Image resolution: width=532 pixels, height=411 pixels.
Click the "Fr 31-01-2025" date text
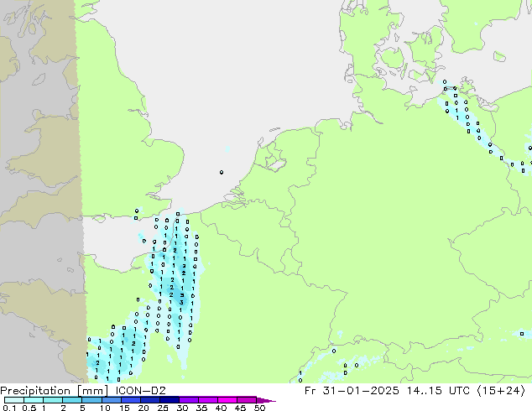(352, 391)
